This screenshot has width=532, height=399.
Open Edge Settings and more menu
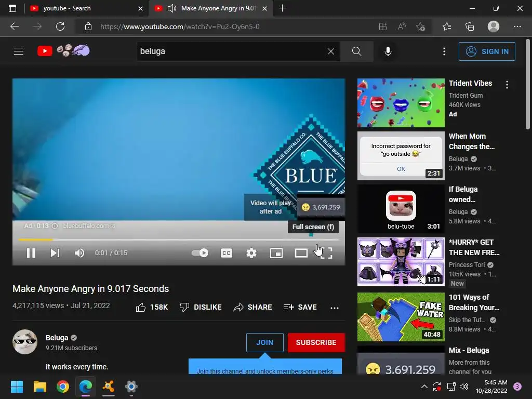[x=517, y=26]
